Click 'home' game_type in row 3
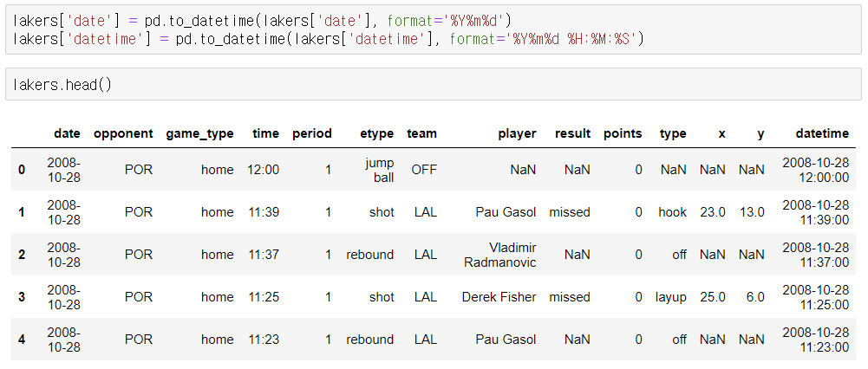Screen dimensions: 868x369 [x=218, y=297]
